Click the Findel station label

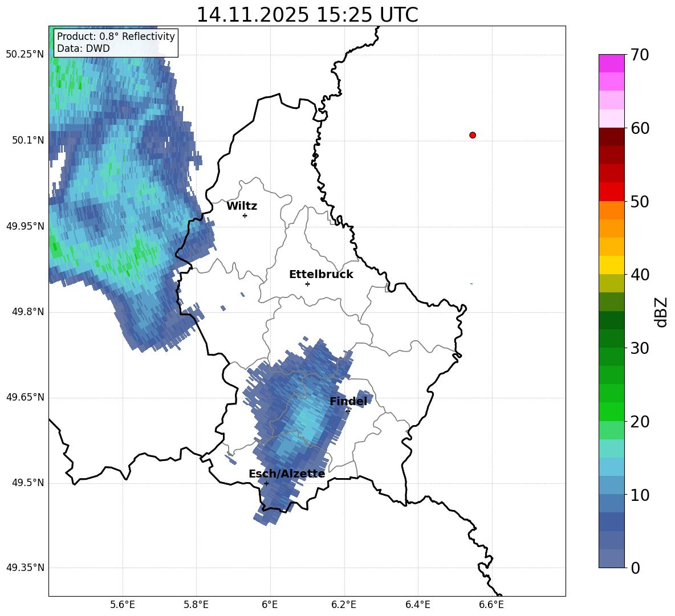348,401
